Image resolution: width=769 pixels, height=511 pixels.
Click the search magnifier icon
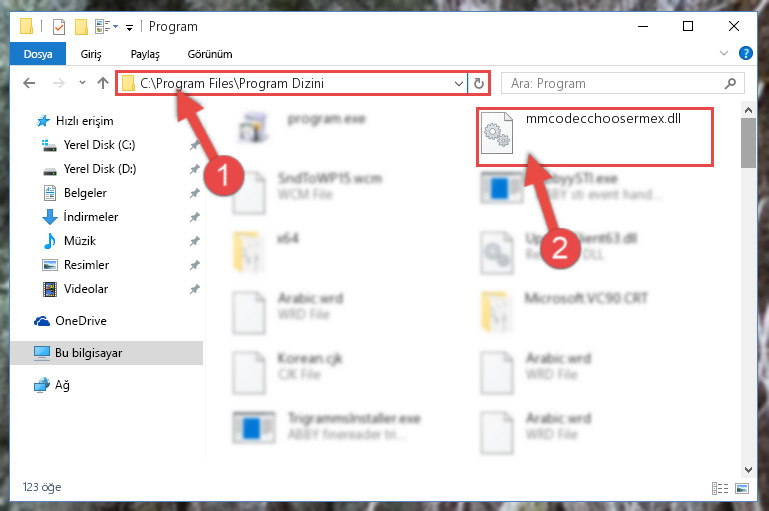(x=730, y=84)
